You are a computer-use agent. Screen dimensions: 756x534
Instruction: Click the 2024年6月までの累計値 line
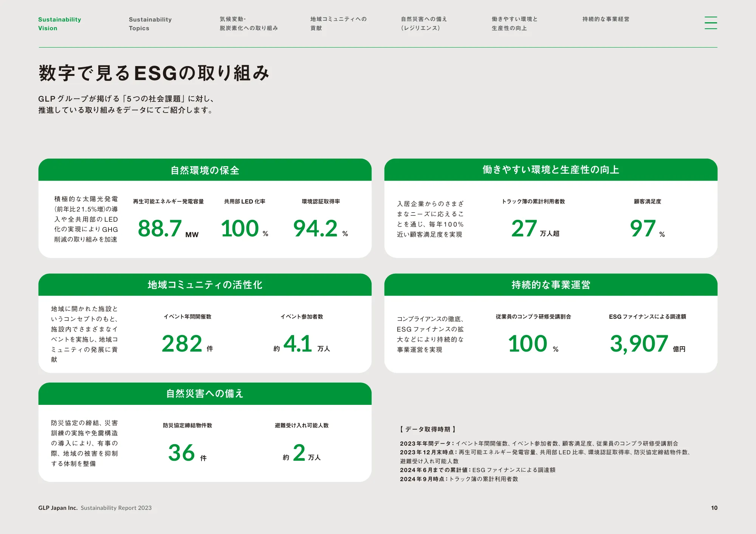[478, 470]
